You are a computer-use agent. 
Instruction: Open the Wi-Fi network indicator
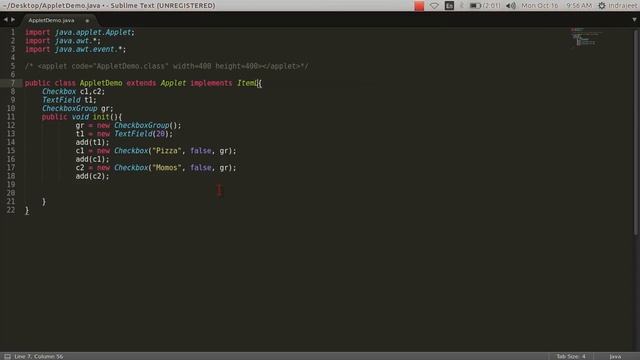[x=434, y=6]
